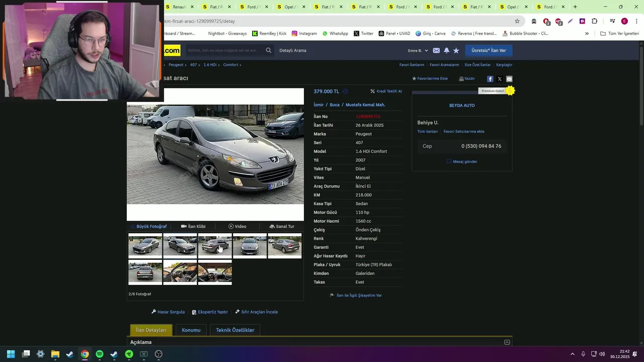The height and width of the screenshot is (362, 644).
Task: Select the İlan Klibi gallery tab
Action: [193, 226]
